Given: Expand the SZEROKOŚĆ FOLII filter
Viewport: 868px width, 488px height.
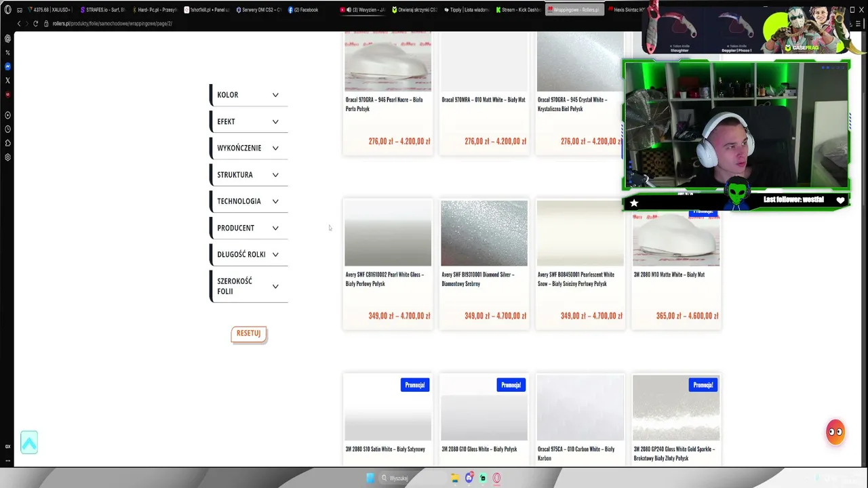Looking at the screenshot, I should (249, 286).
